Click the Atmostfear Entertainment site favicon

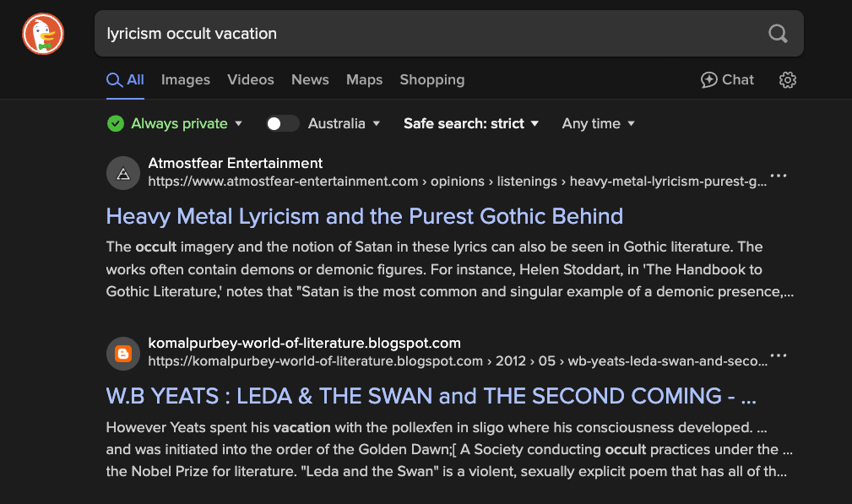(x=123, y=173)
